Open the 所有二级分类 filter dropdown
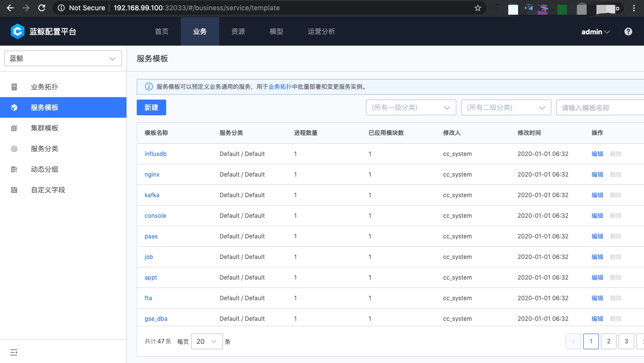This screenshot has height=363, width=644. [x=506, y=107]
